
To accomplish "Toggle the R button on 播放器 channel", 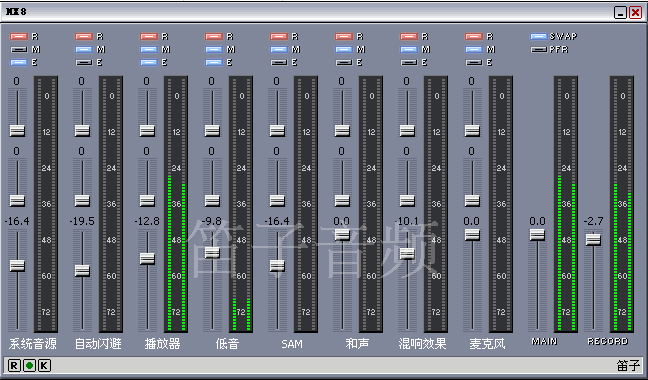I will (148, 37).
